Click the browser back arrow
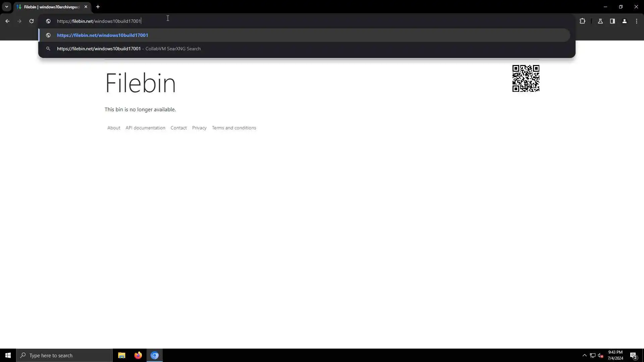Screen dimensions: 644x362 [x=7, y=21]
